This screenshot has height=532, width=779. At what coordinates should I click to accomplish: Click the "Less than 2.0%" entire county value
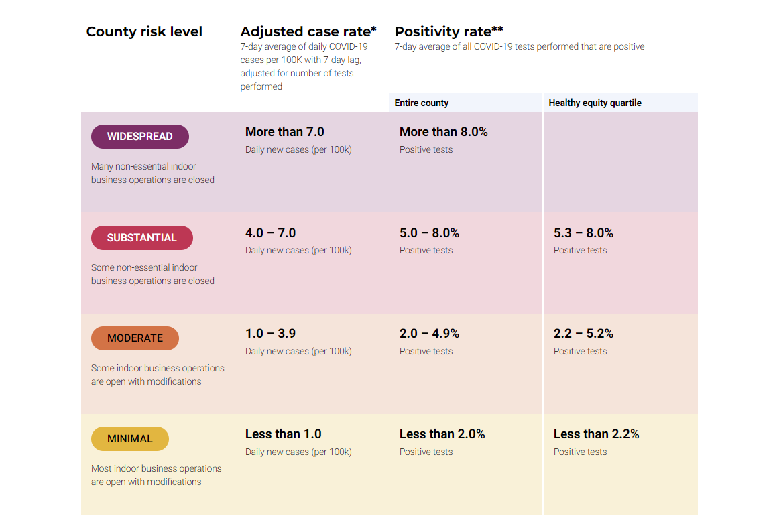pyautogui.click(x=442, y=434)
